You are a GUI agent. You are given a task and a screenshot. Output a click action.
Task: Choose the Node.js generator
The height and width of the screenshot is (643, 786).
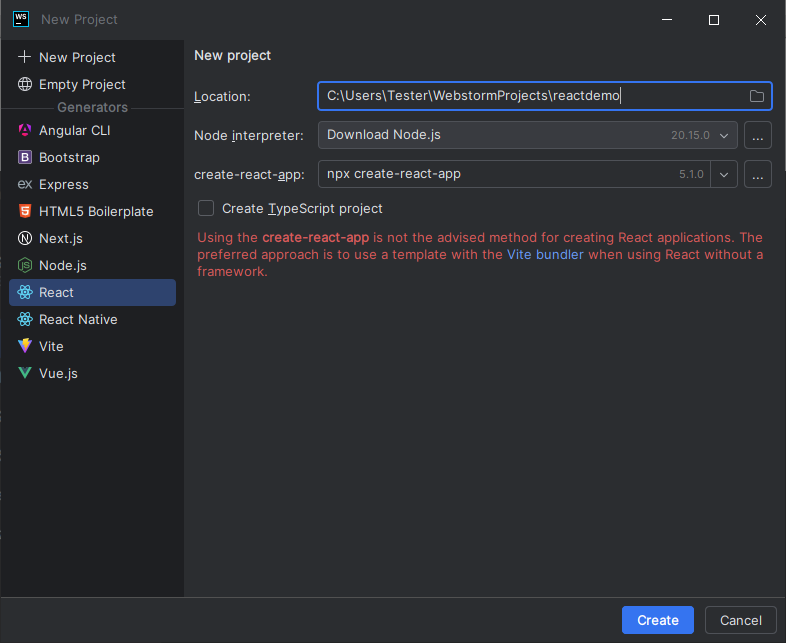(x=93, y=266)
